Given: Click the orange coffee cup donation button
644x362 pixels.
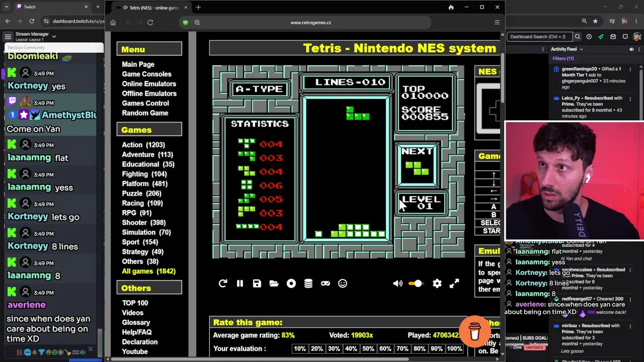Looking at the screenshot, I should click(474, 331).
